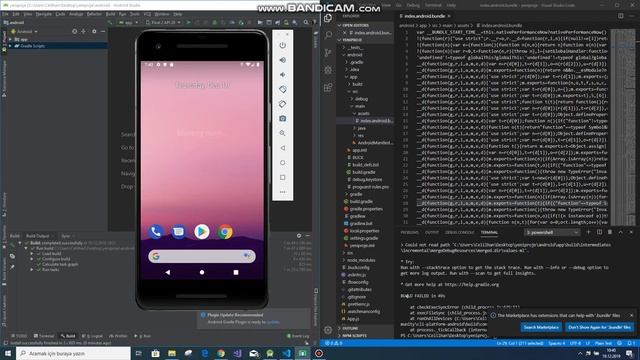Expand the Run tasks build node

tap(32, 270)
